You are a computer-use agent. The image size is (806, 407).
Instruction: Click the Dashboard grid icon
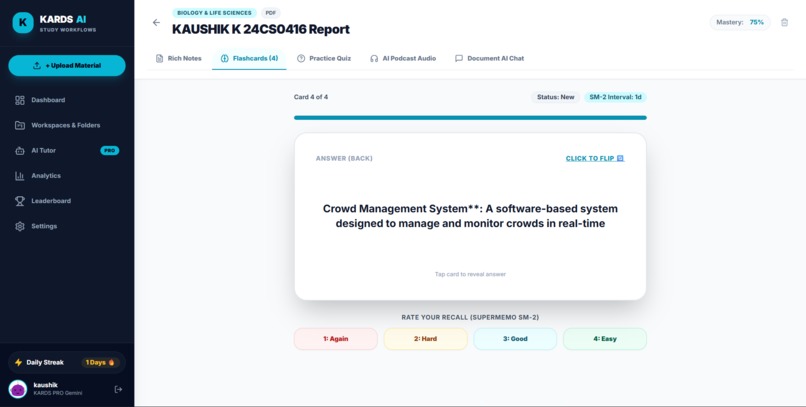coord(20,100)
